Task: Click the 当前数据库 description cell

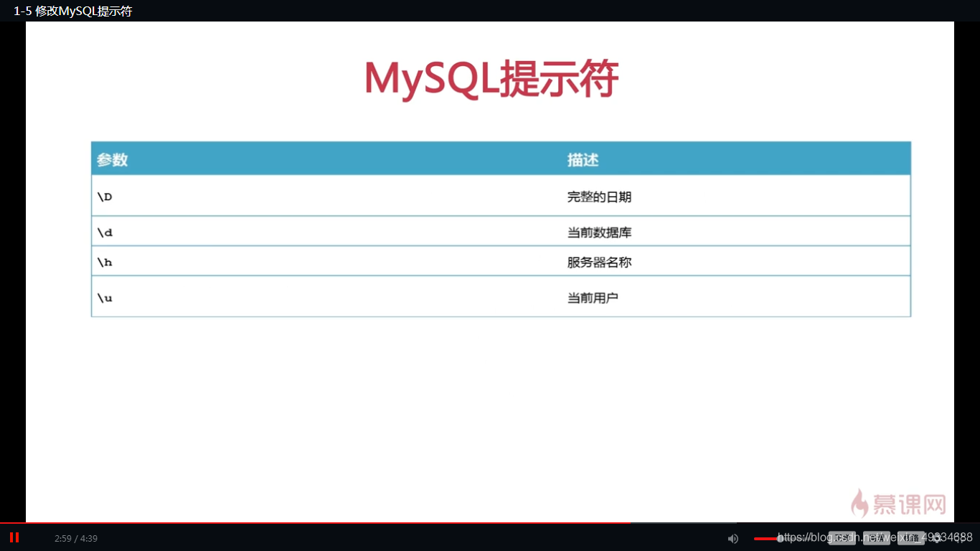Action: click(x=599, y=232)
